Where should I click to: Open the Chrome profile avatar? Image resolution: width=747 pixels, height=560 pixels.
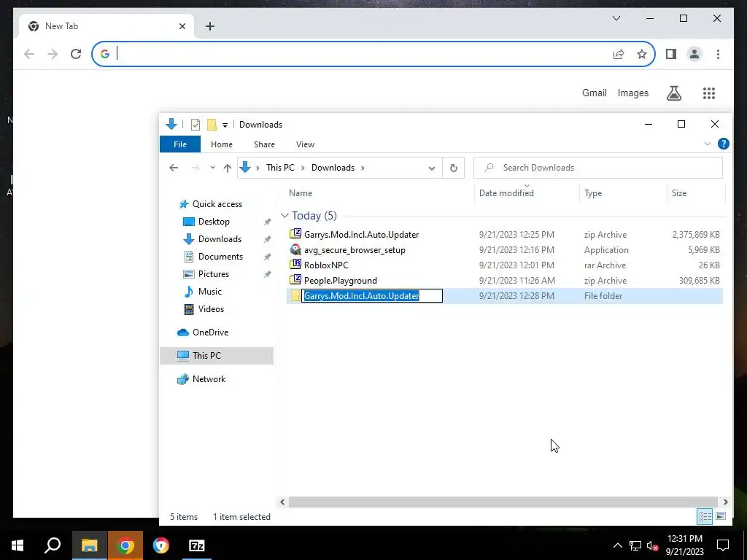coord(694,54)
